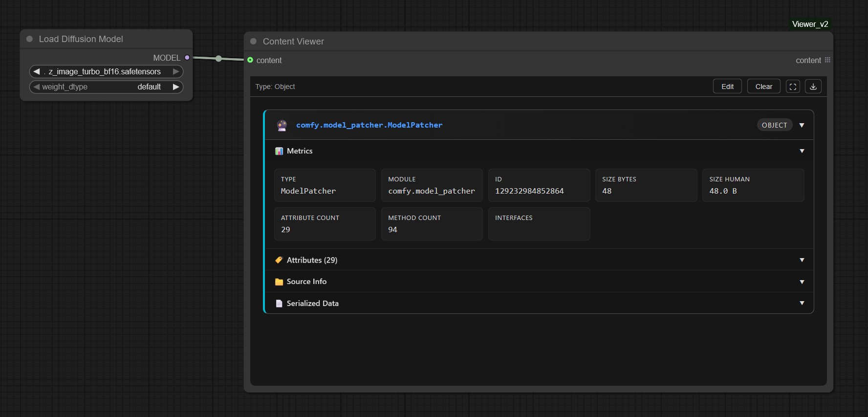868x417 pixels.
Task: Click the Edit button
Action: 727,87
